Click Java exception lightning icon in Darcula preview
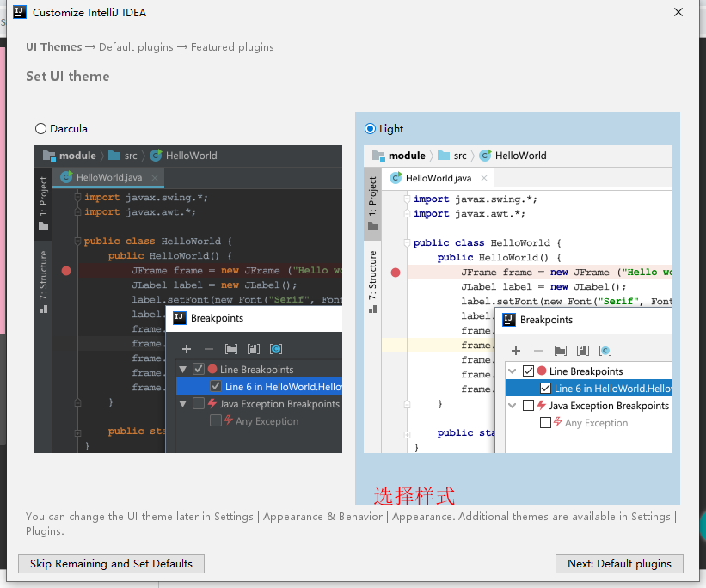706x588 pixels. point(212,403)
